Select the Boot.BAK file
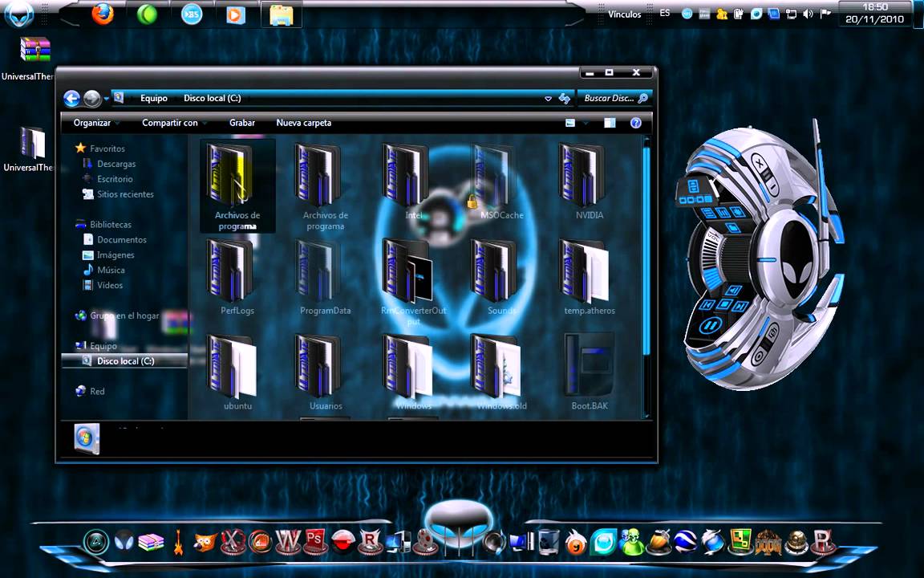Viewport: 924px width, 578px height. coord(590,372)
